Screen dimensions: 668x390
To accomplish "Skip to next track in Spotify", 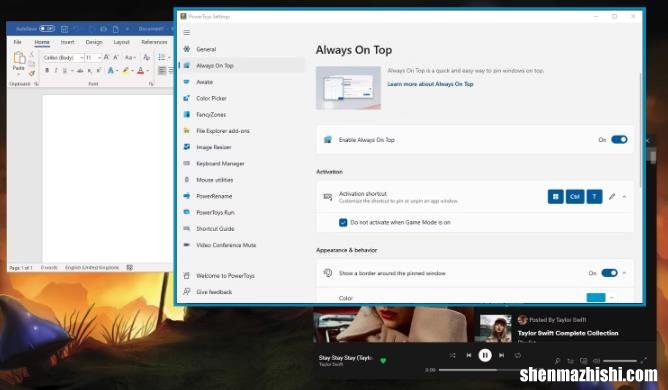I will pos(501,355).
